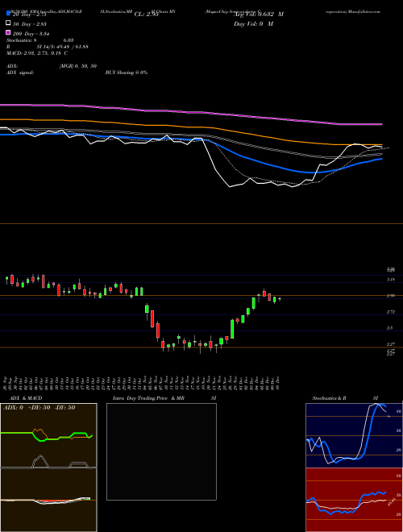The height and width of the screenshot is (532, 403).
Task: Open the red-background RSI chart
Action: point(354,500)
